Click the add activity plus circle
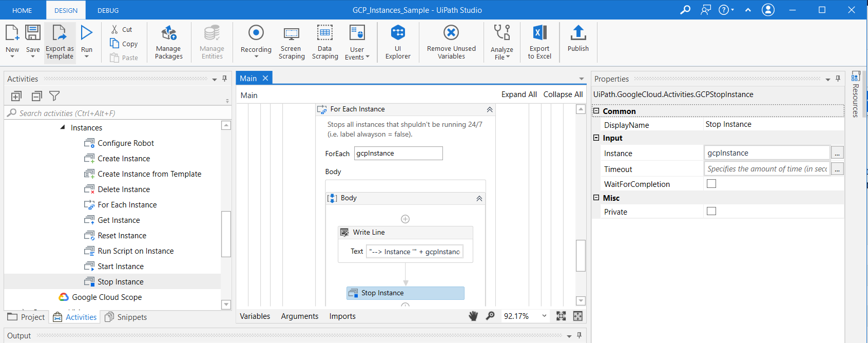 tap(405, 219)
